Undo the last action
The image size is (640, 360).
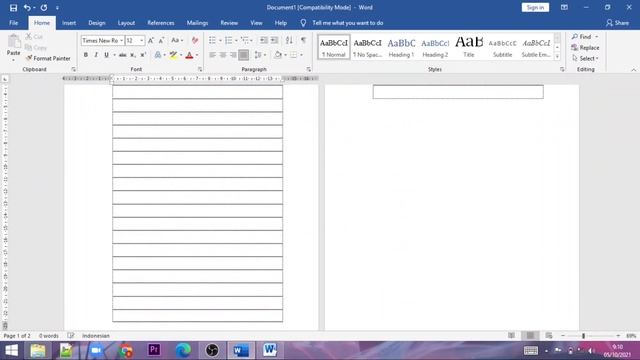27,7
